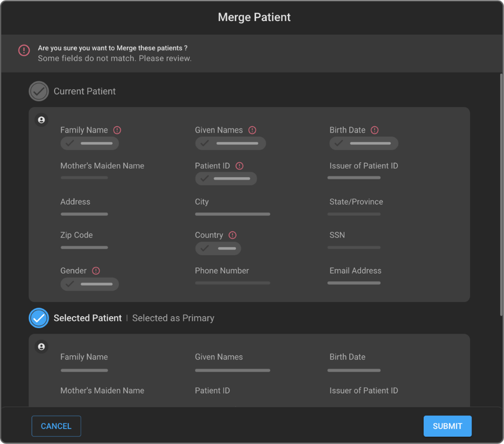Toggle the Patient ID value chip in Current Patient

[226, 179]
